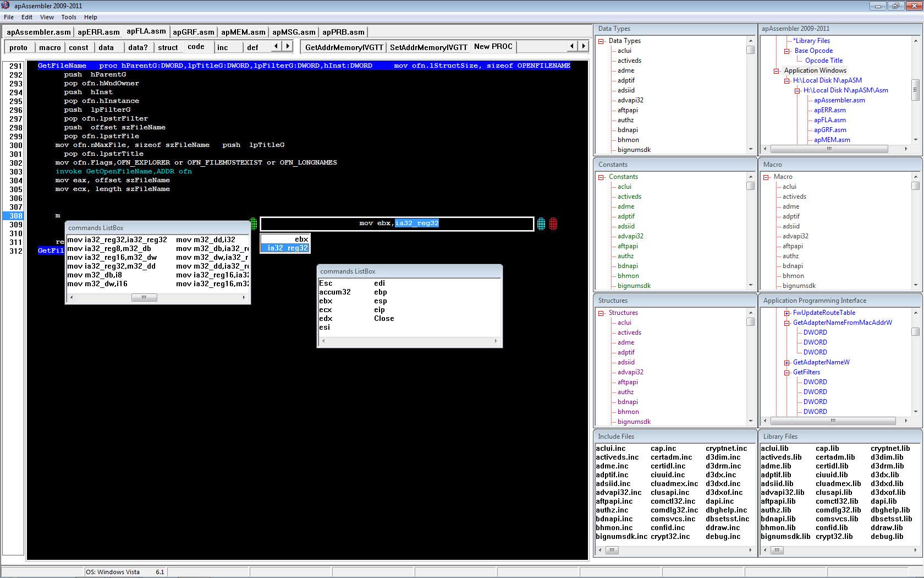Click the cyan grid icon right of input

[x=541, y=223]
